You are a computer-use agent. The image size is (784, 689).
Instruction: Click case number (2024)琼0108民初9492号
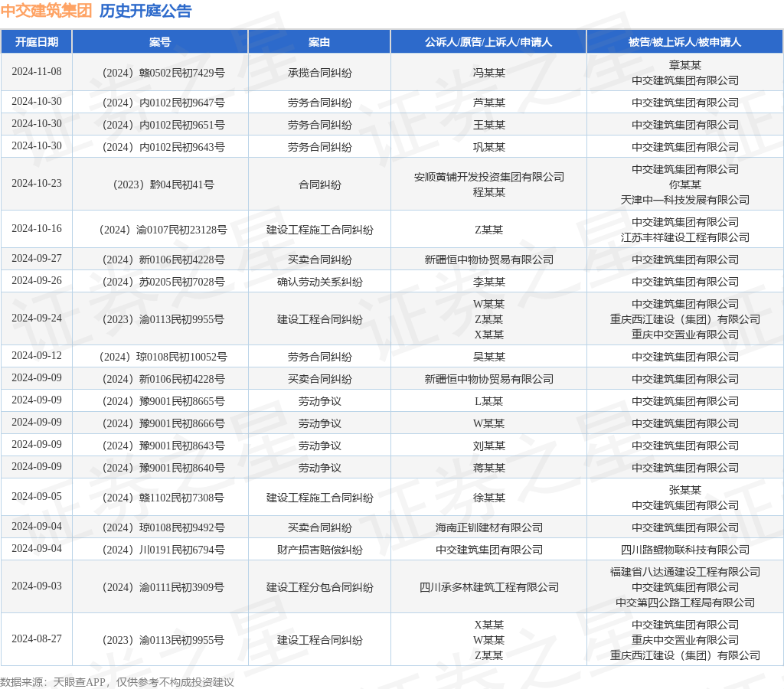(164, 528)
